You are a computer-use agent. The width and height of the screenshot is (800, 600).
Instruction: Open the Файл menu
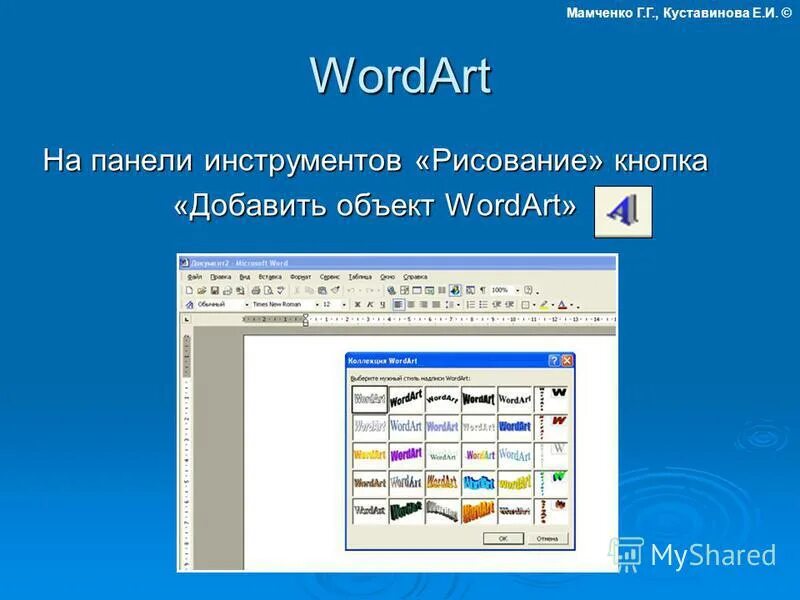coord(194,277)
